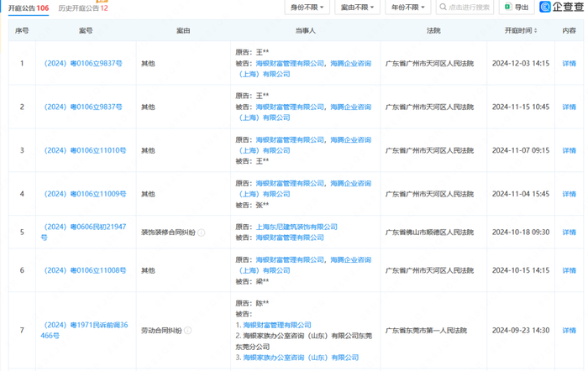Open case (2024)粤0106立11010号
The width and height of the screenshot is (588, 371).
tap(85, 150)
